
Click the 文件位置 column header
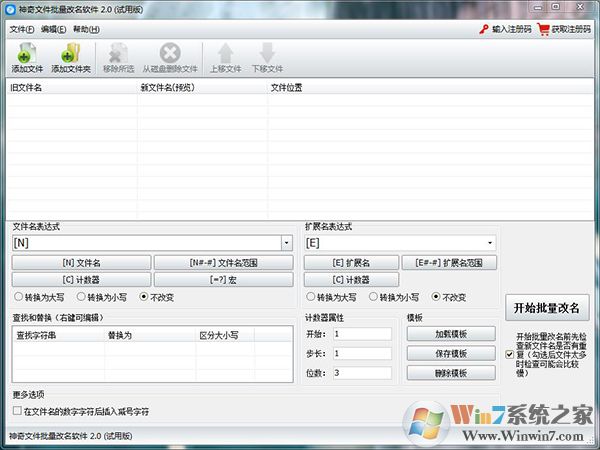(x=430, y=88)
